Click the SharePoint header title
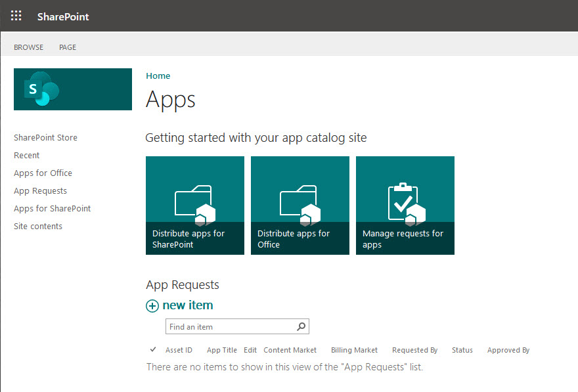The height and width of the screenshot is (392, 578). [x=63, y=16]
